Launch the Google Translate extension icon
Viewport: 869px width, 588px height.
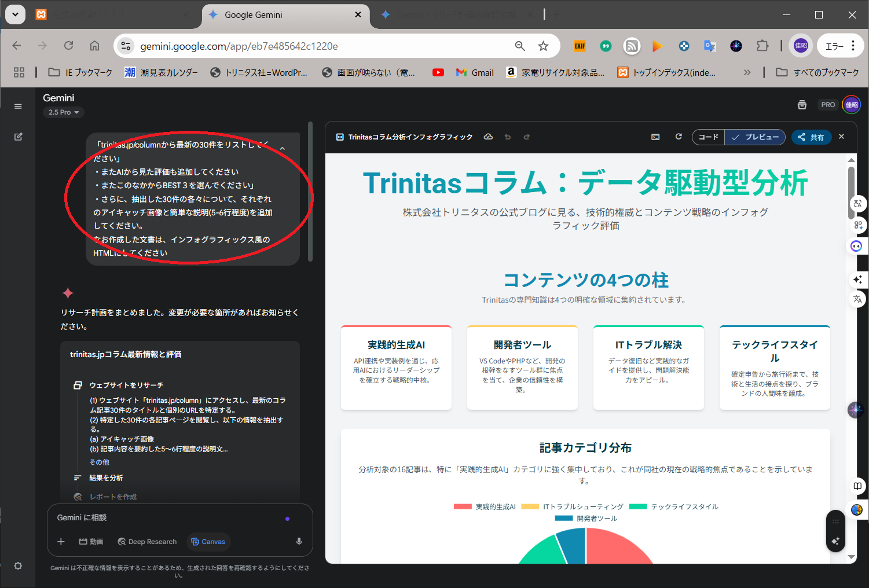click(x=710, y=46)
